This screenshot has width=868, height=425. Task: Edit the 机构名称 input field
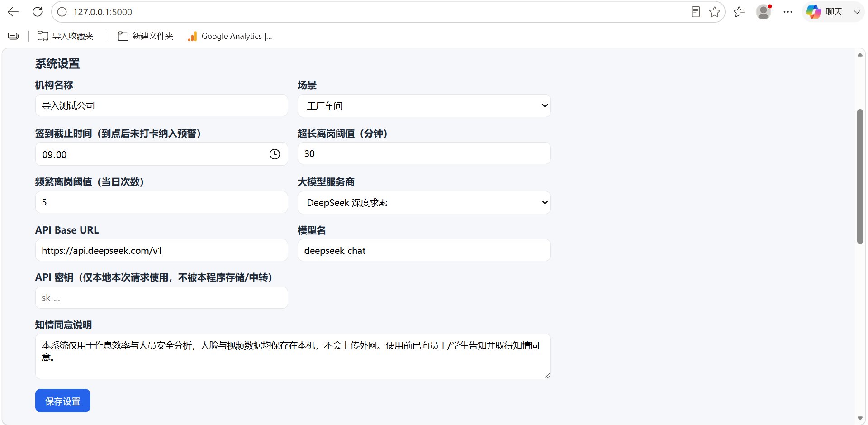[x=161, y=105]
